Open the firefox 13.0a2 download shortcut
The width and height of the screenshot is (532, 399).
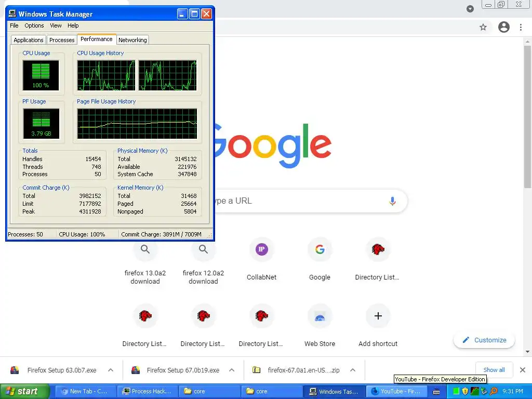[145, 261]
